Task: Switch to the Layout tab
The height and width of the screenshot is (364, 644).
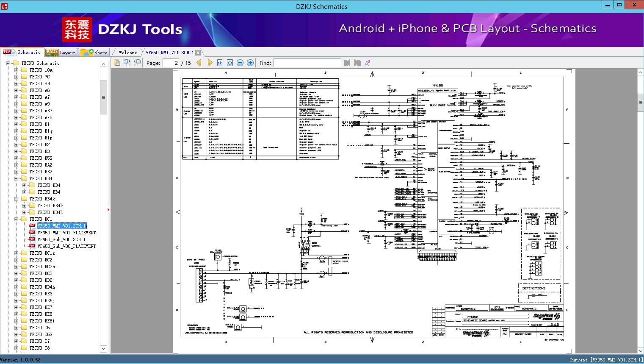Action: pyautogui.click(x=61, y=53)
